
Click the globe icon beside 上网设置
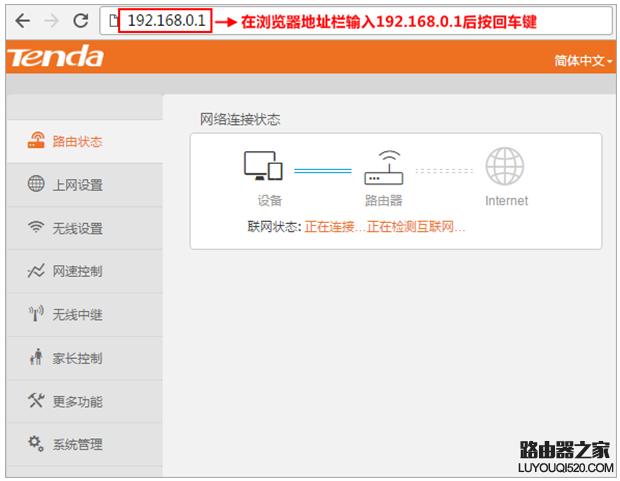tap(36, 184)
